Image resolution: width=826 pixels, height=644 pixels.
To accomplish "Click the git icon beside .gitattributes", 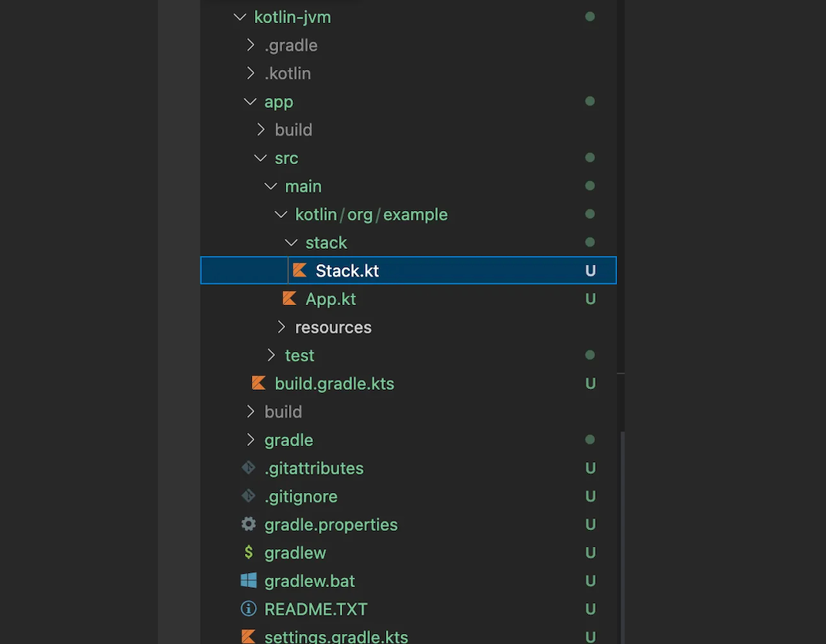I will pyautogui.click(x=248, y=468).
